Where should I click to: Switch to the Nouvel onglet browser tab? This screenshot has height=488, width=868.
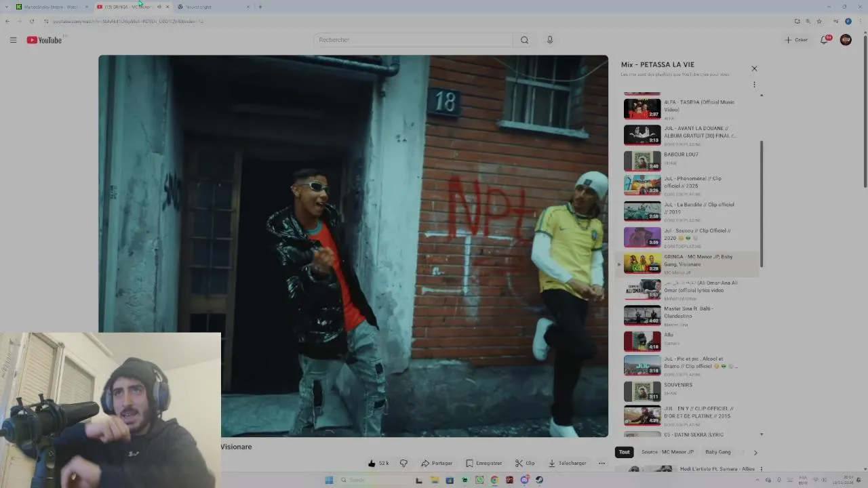pos(213,7)
